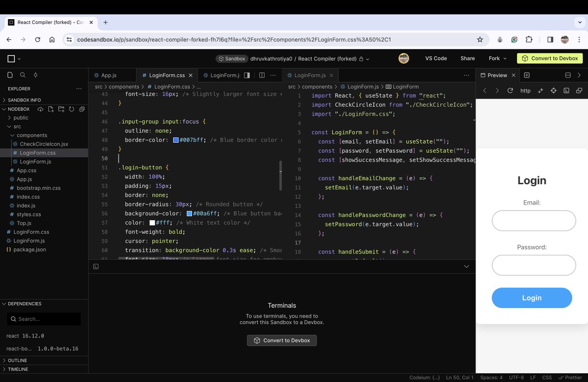Switch to the App.js editor tab
Screen dimensions: 588x382
tap(109, 75)
